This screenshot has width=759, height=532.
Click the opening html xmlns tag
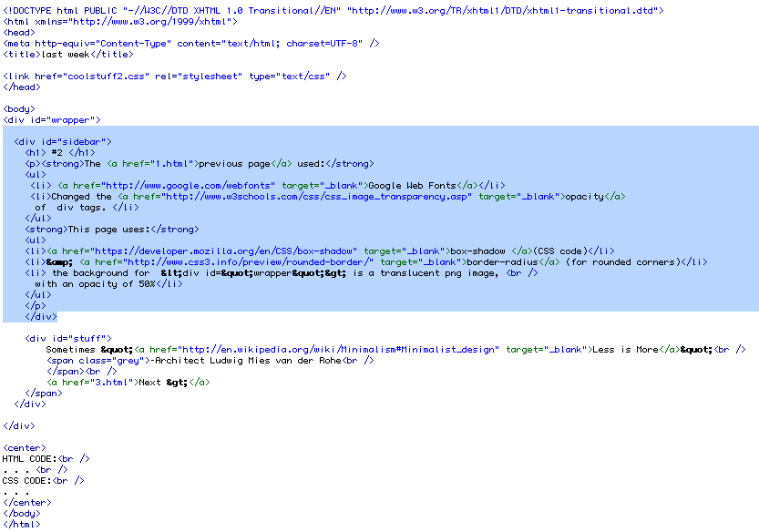(x=120, y=22)
